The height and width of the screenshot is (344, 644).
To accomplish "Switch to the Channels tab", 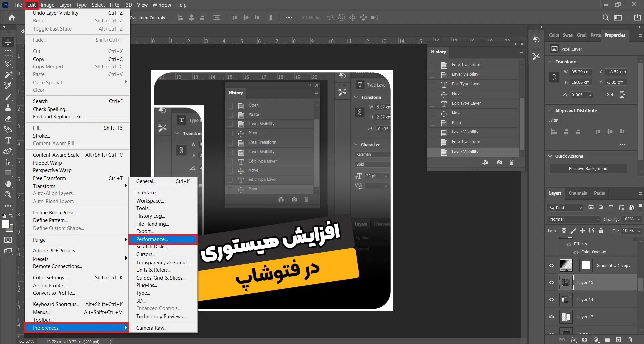I will point(578,193).
